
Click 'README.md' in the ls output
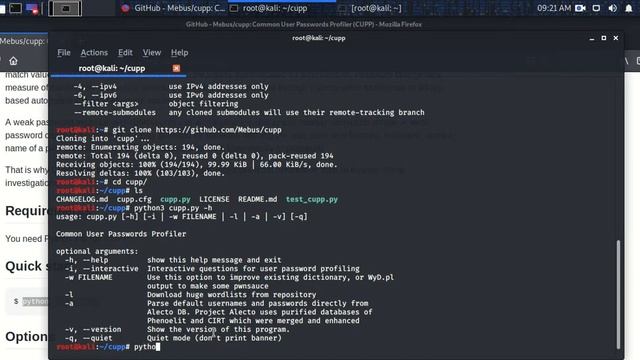(x=258, y=200)
